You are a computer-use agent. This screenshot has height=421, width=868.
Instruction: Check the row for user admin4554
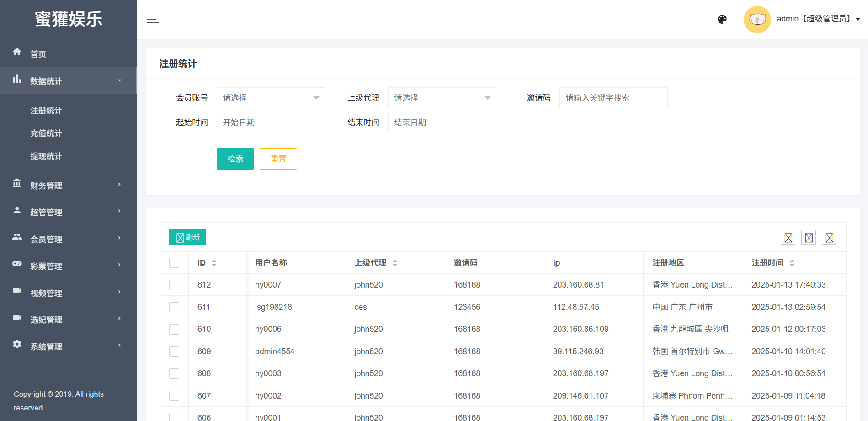pos(174,352)
